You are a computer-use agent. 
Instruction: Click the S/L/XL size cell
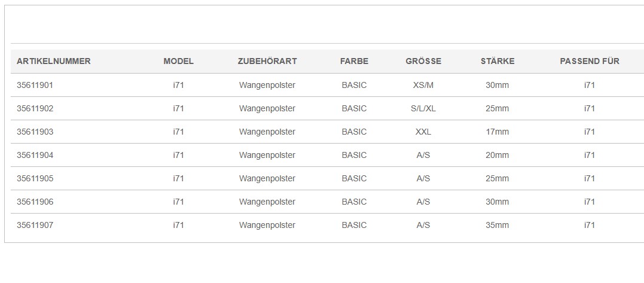click(423, 108)
